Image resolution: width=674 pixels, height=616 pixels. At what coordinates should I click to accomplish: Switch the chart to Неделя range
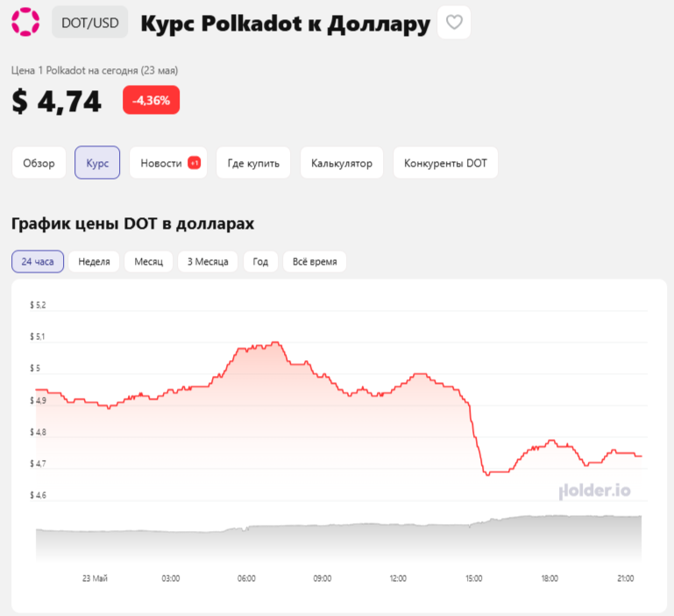94,261
